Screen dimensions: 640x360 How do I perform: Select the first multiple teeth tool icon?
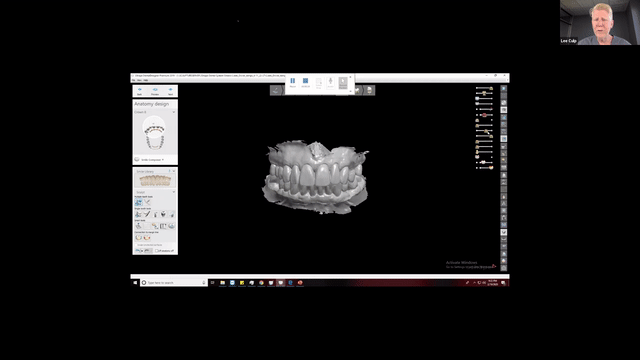point(139,202)
